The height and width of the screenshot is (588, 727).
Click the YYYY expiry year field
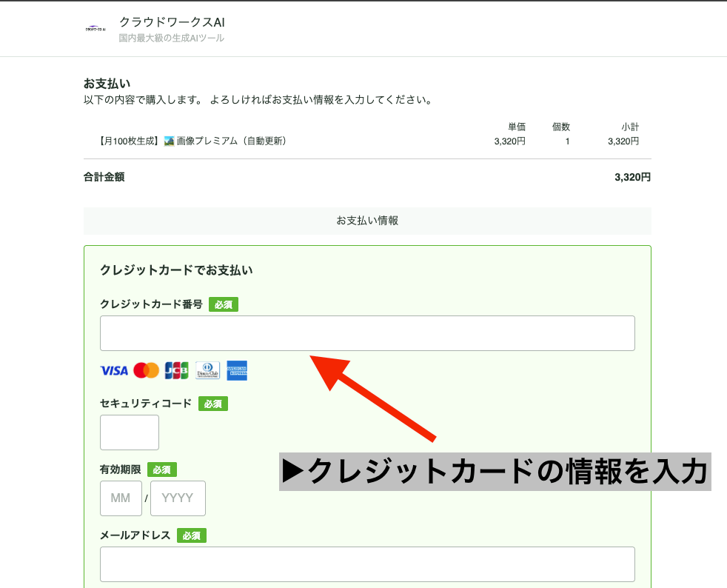coord(178,498)
